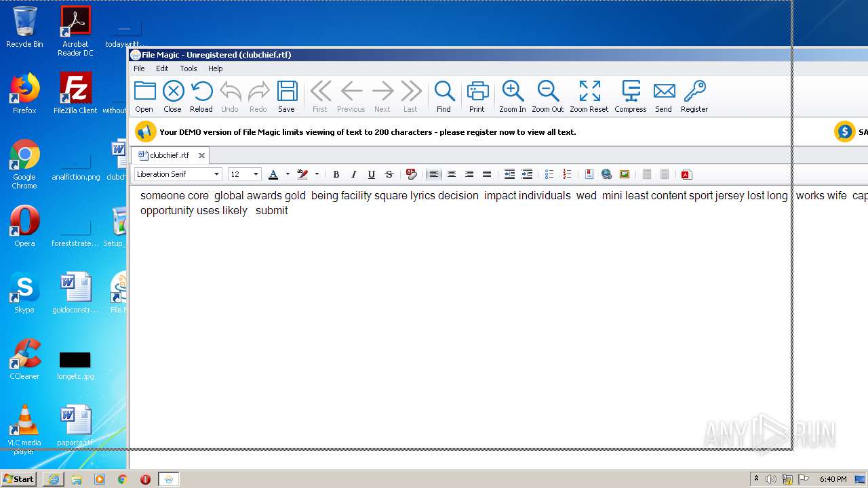Click the Zoom In magnifier
The image size is (868, 488).
[x=513, y=96]
